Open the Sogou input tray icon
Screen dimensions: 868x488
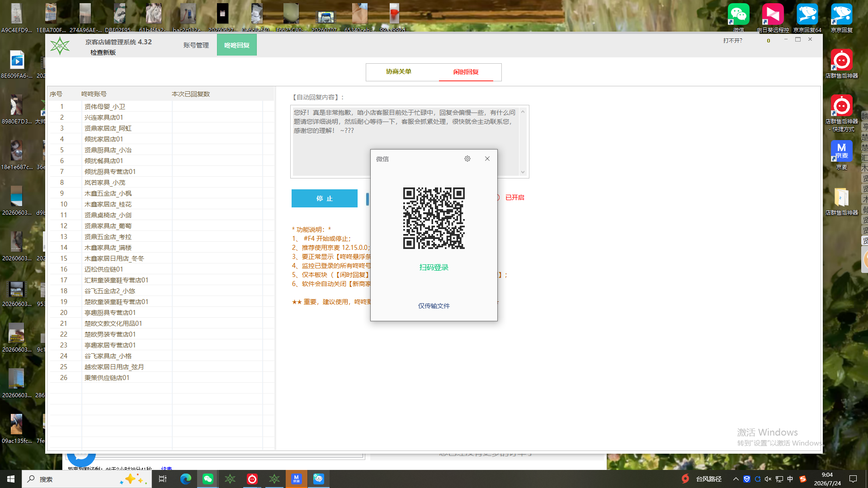click(x=803, y=479)
